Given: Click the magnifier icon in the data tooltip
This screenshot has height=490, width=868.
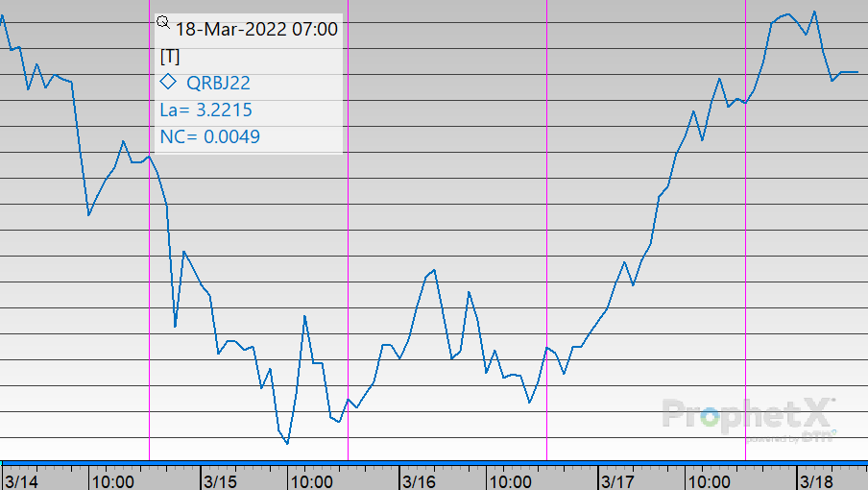Looking at the screenshot, I should (x=162, y=22).
